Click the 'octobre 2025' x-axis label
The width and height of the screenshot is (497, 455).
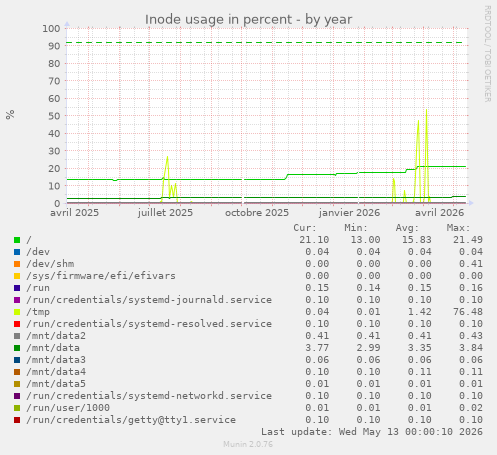(257, 213)
